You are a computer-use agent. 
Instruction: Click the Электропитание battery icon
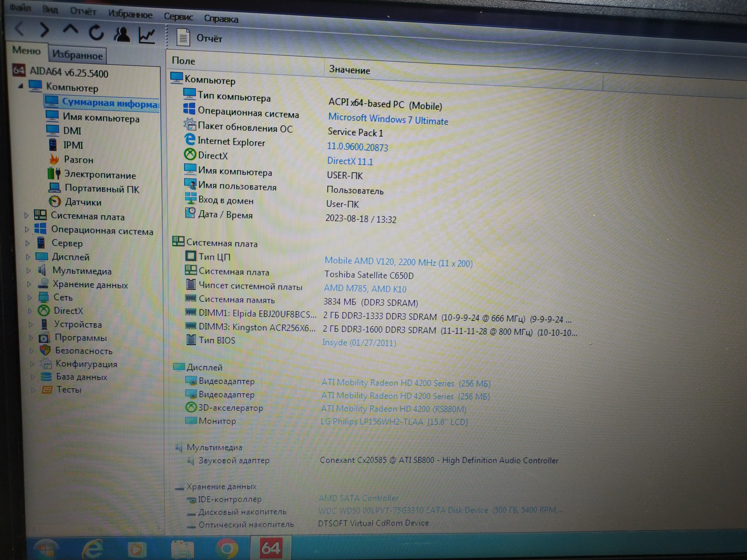tap(54, 173)
